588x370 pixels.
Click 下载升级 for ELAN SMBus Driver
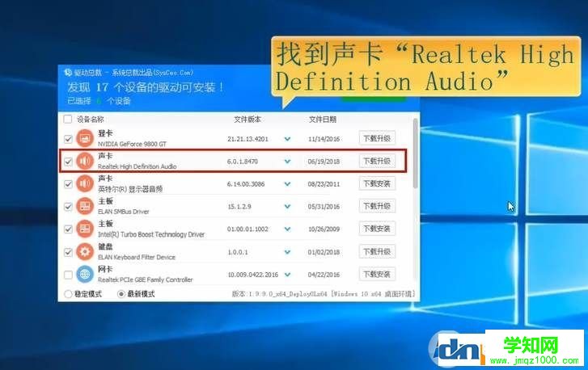pos(377,206)
